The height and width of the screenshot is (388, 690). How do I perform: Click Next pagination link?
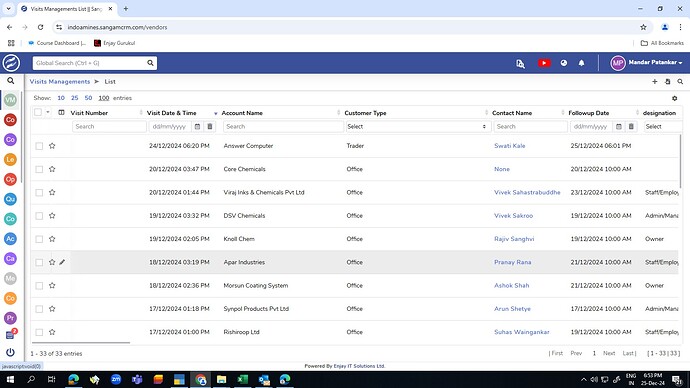609,353
